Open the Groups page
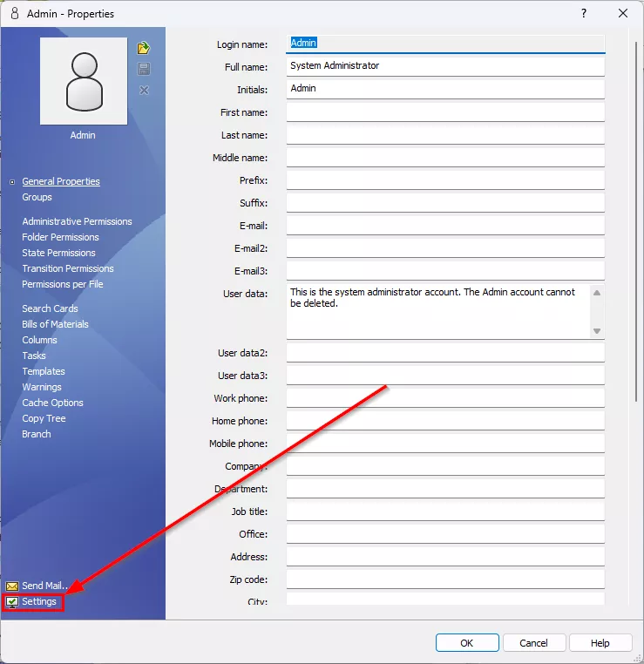The image size is (644, 664). (x=37, y=197)
